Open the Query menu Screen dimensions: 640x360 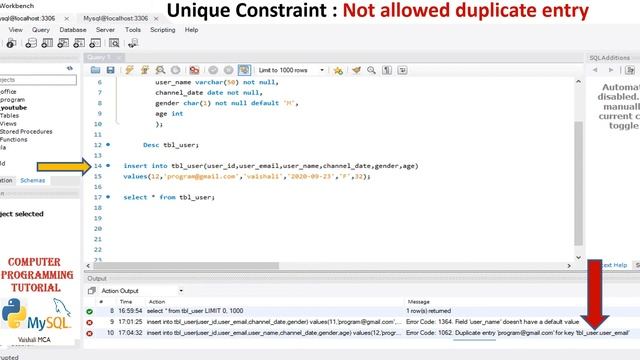coord(40,30)
